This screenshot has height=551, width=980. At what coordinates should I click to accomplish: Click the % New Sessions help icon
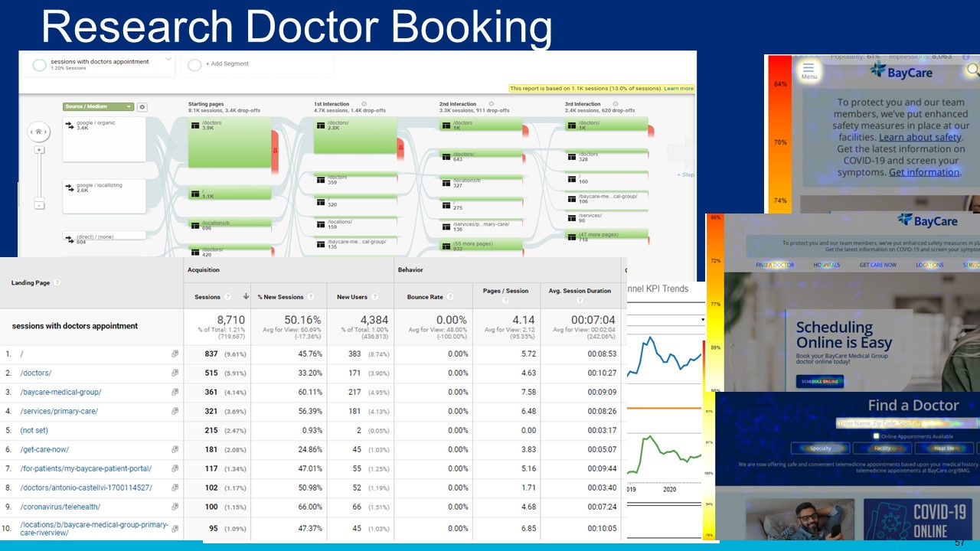click(311, 297)
